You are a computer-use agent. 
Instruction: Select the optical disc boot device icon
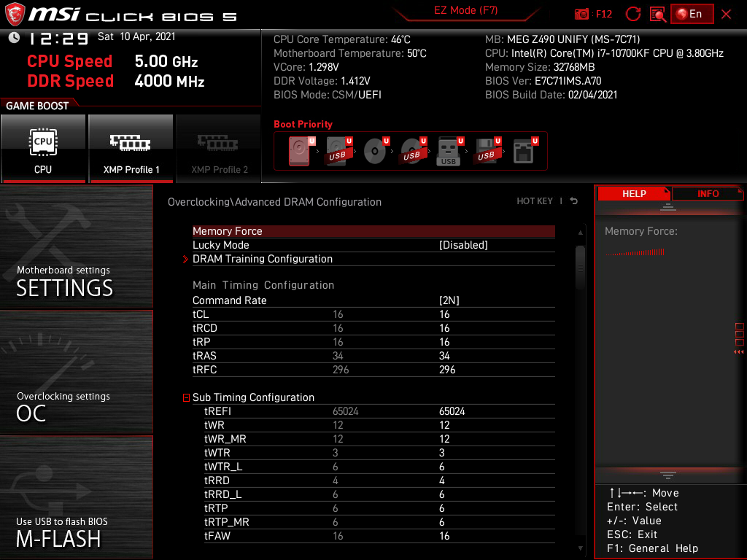[376, 151]
